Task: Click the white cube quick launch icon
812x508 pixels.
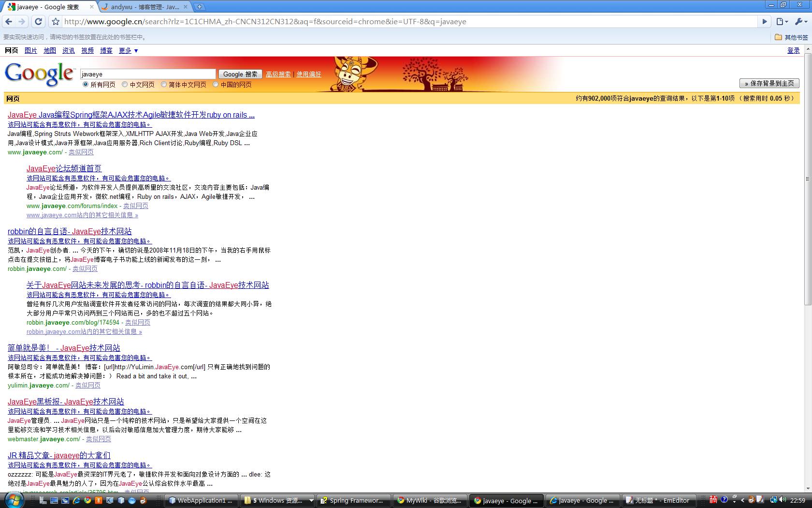Action: point(121,500)
